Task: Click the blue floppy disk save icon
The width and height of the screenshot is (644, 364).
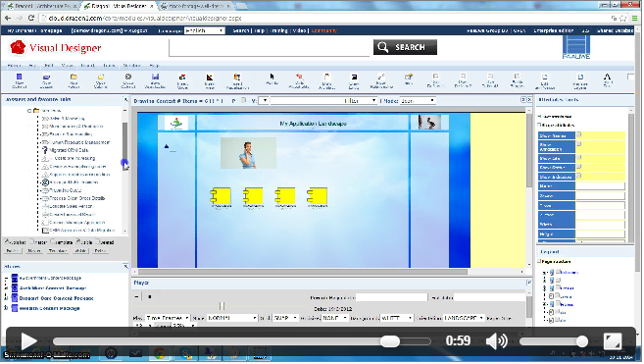Action: 155,80
